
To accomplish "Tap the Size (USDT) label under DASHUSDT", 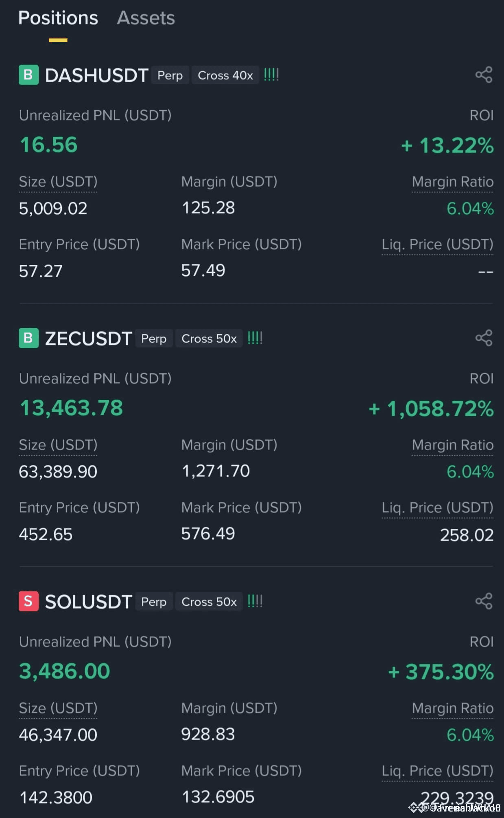I will tap(58, 182).
